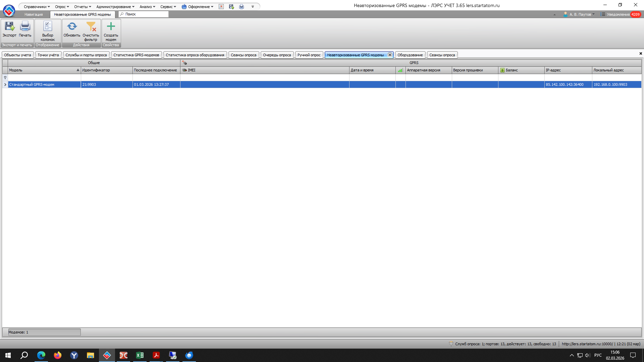Click quick-access export icon in title bar
644x362 pixels.
point(231,7)
